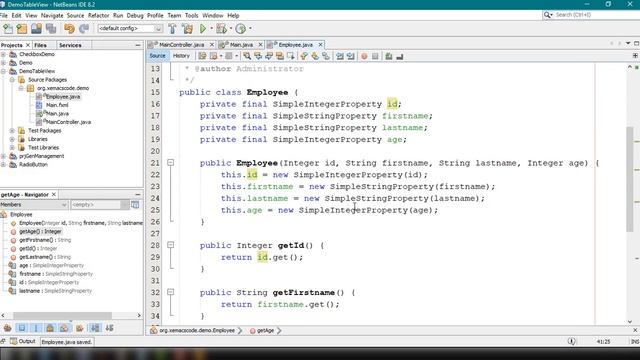Toggle Show Inner Classes in Navigator
This screenshot has width=640, height=360.
(64, 328)
